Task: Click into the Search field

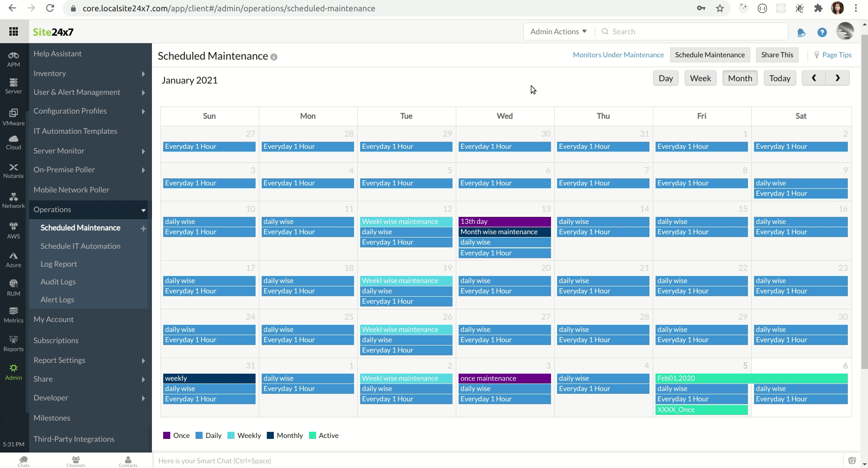Action: [x=694, y=31]
